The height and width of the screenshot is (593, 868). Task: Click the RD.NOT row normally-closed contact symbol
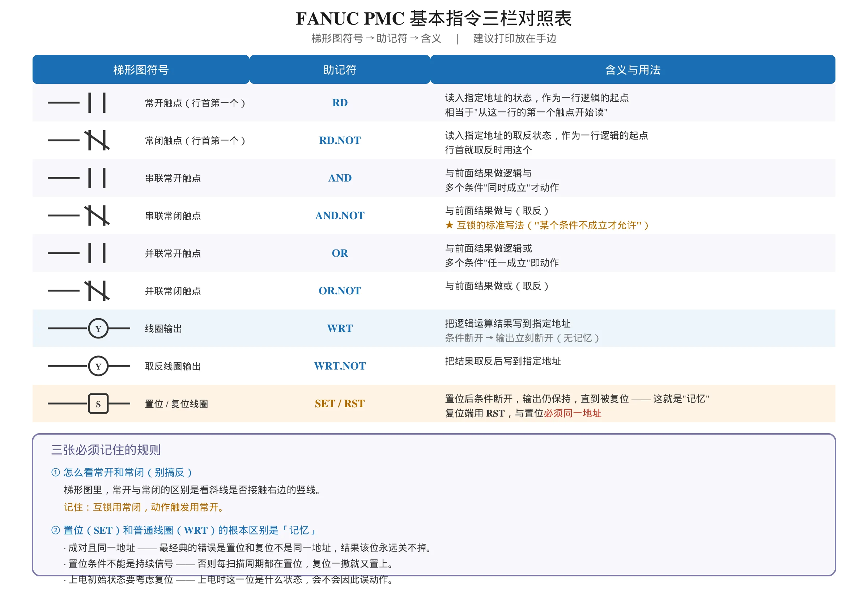(x=78, y=140)
